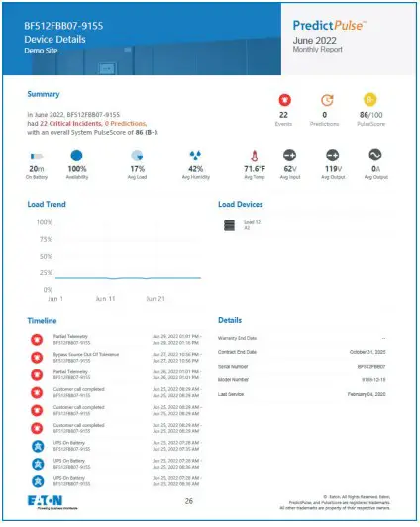Click the '20m' On Battery value
420x527 pixels.
pyautogui.click(x=37, y=169)
